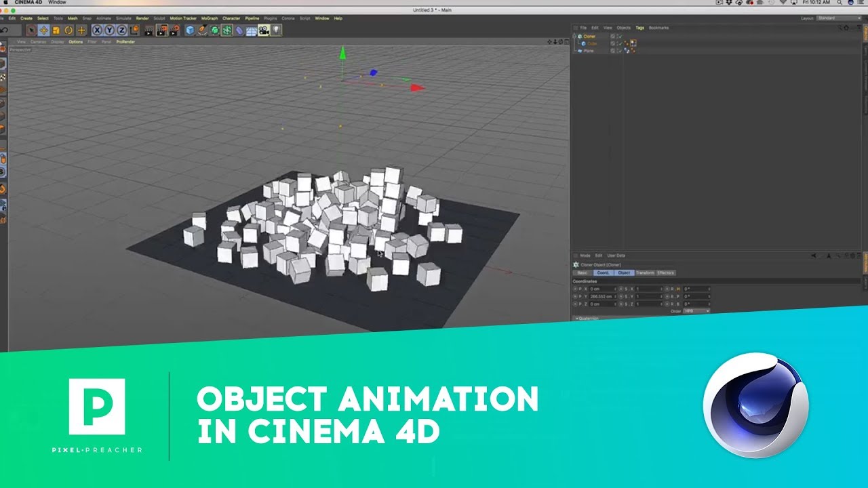Open the Deformer objects icon

click(x=239, y=30)
